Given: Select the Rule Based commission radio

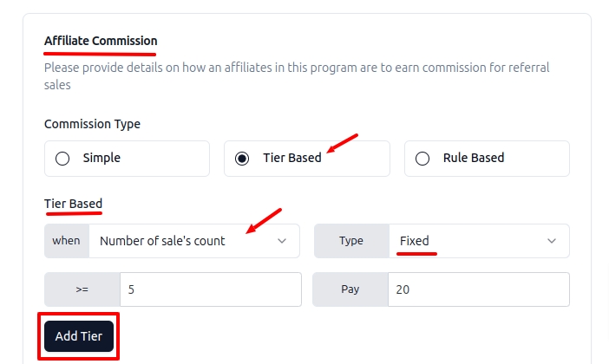Looking at the screenshot, I should point(422,159).
